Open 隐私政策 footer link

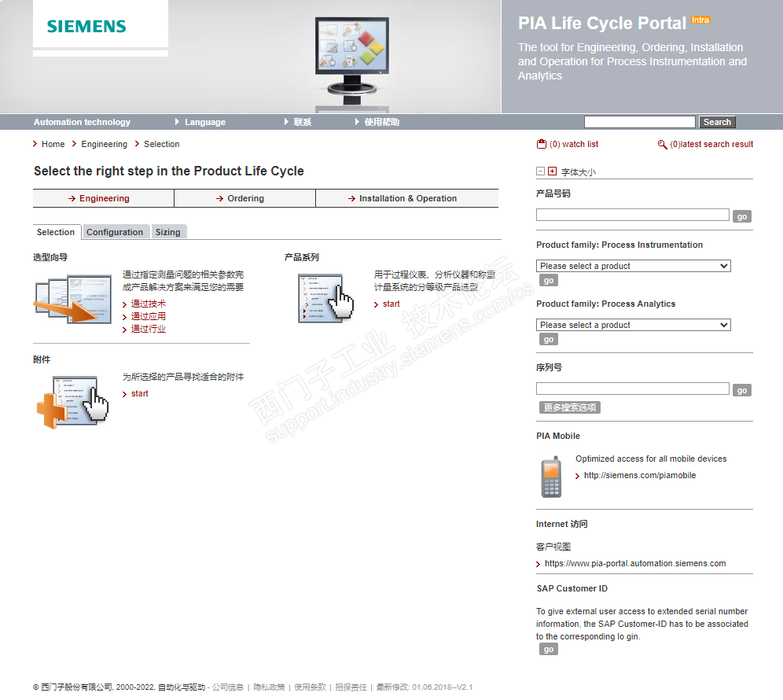coord(269,687)
